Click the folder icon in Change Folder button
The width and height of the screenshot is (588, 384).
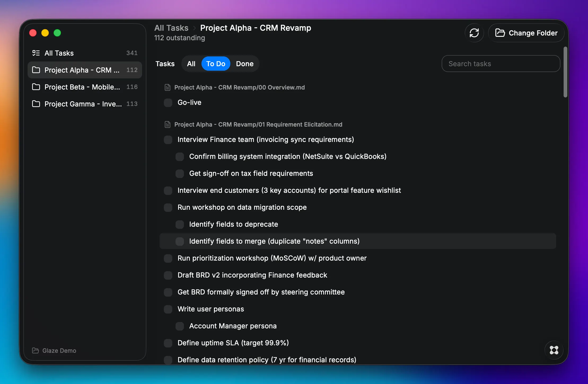tap(500, 33)
